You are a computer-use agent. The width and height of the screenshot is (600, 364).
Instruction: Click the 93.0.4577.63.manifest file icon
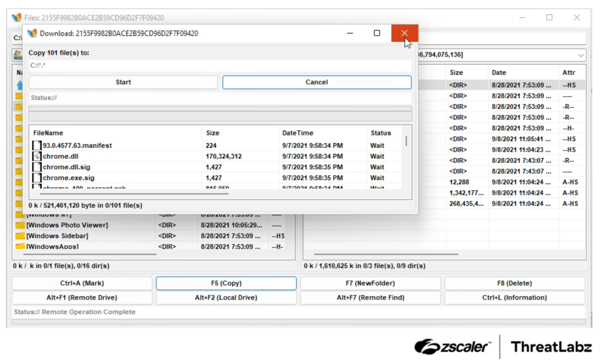click(x=37, y=145)
